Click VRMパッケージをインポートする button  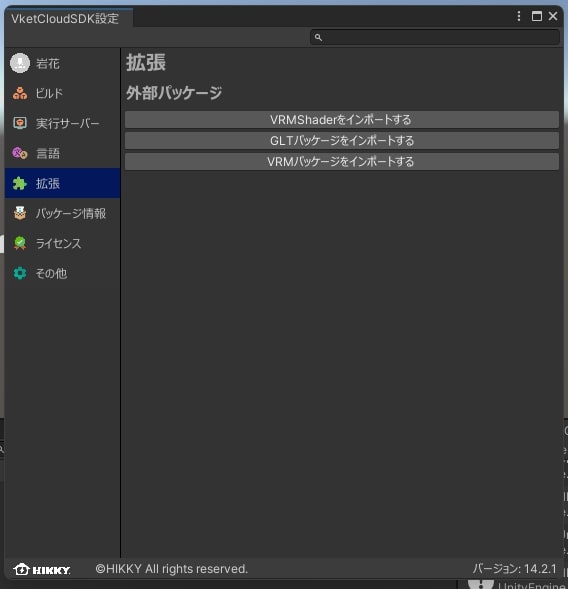pos(342,162)
